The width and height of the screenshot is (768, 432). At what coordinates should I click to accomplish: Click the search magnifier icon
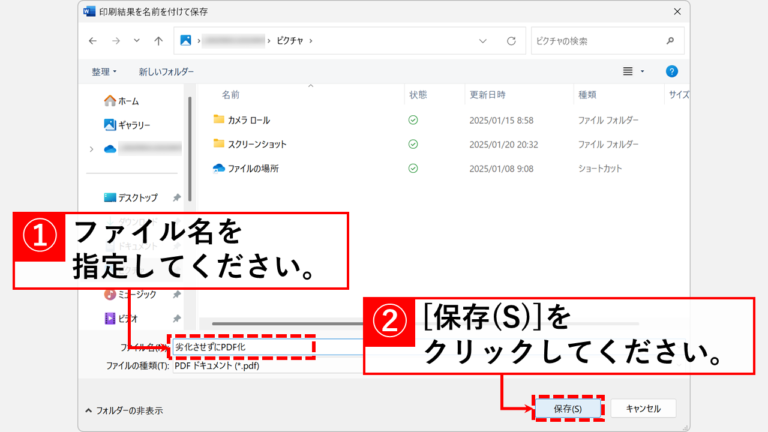tap(670, 41)
